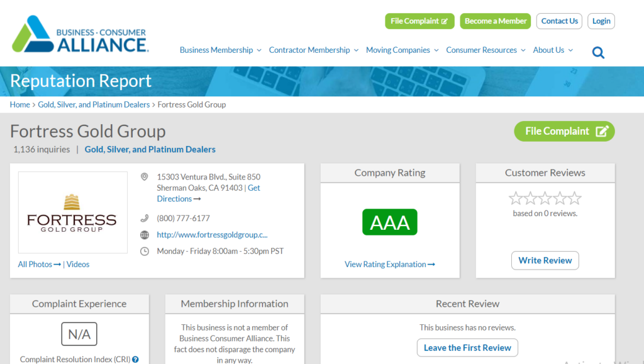Viewport: 644px width, 364px height.
Task: Click the large File Complaint button
Action: [x=564, y=131]
